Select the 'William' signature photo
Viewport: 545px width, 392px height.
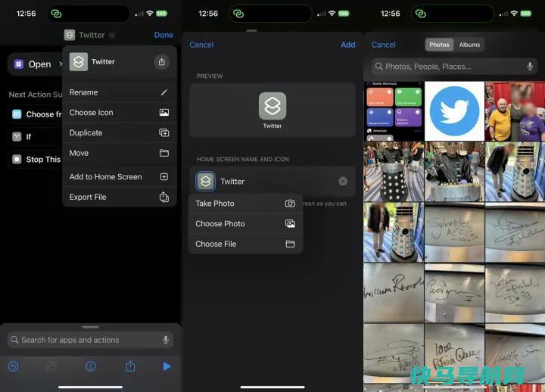[394, 293]
